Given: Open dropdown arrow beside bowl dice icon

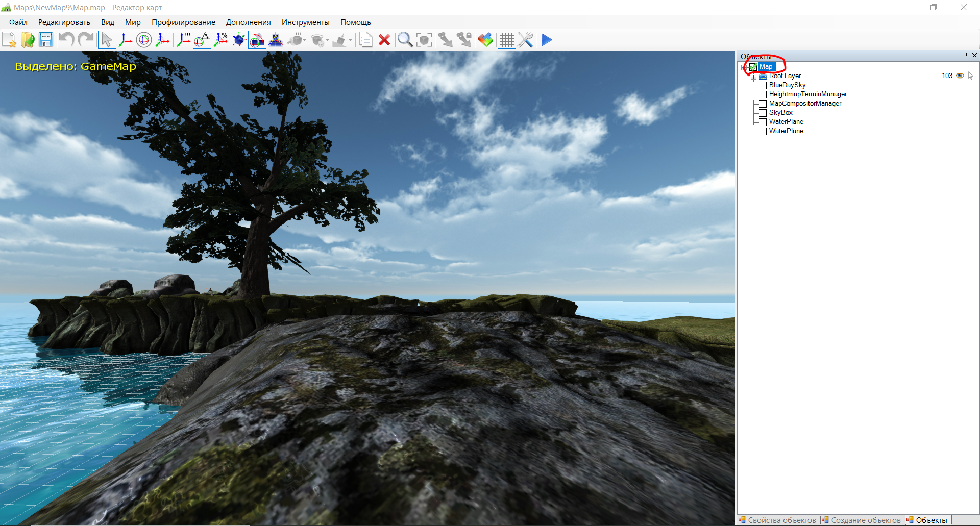Looking at the screenshot, I should 328,40.
